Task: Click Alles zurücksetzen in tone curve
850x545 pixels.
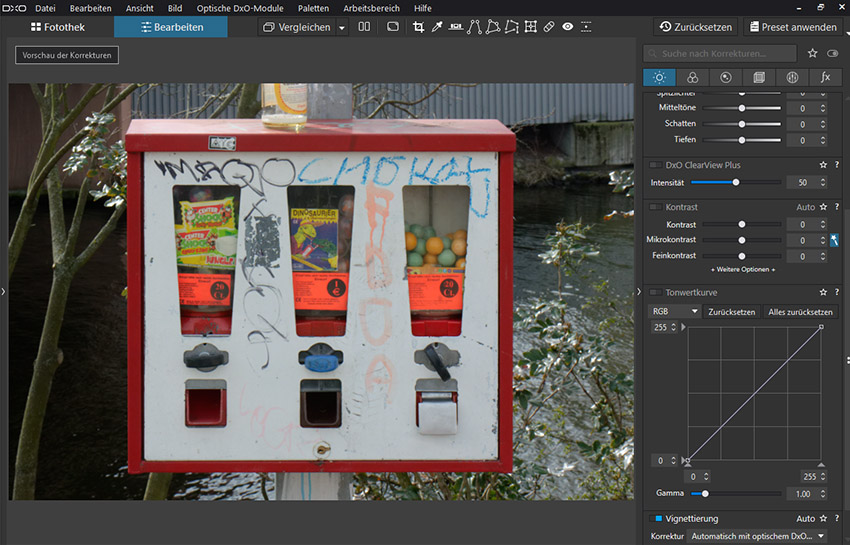Action: [x=800, y=311]
